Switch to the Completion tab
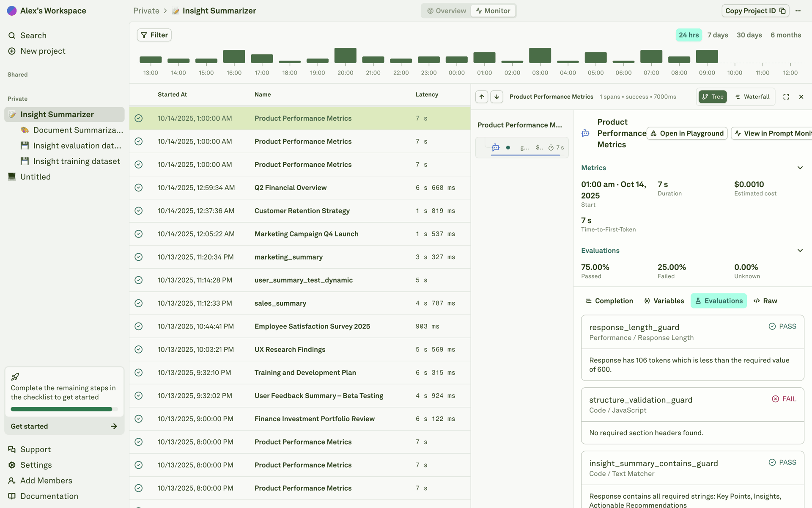This screenshot has width=812, height=508. pyautogui.click(x=609, y=301)
